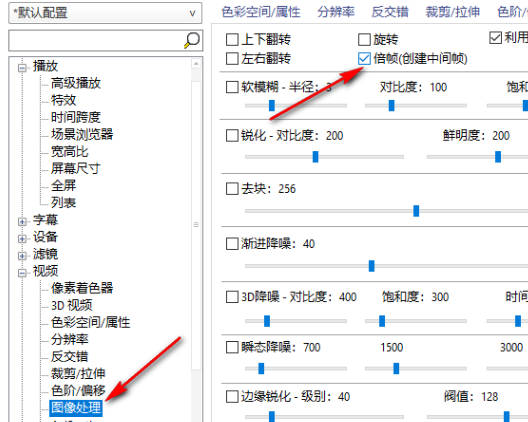Expand the 设备 tree node

(22, 238)
